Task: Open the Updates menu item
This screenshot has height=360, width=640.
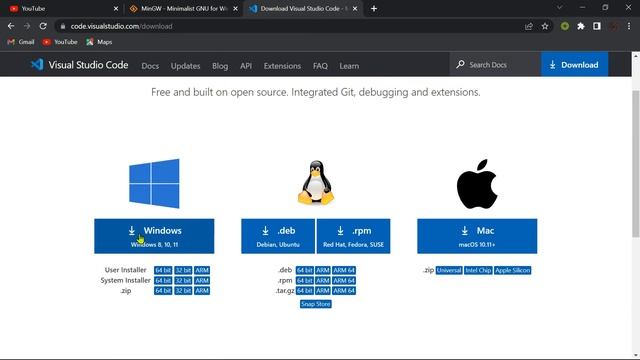Action: tap(185, 66)
